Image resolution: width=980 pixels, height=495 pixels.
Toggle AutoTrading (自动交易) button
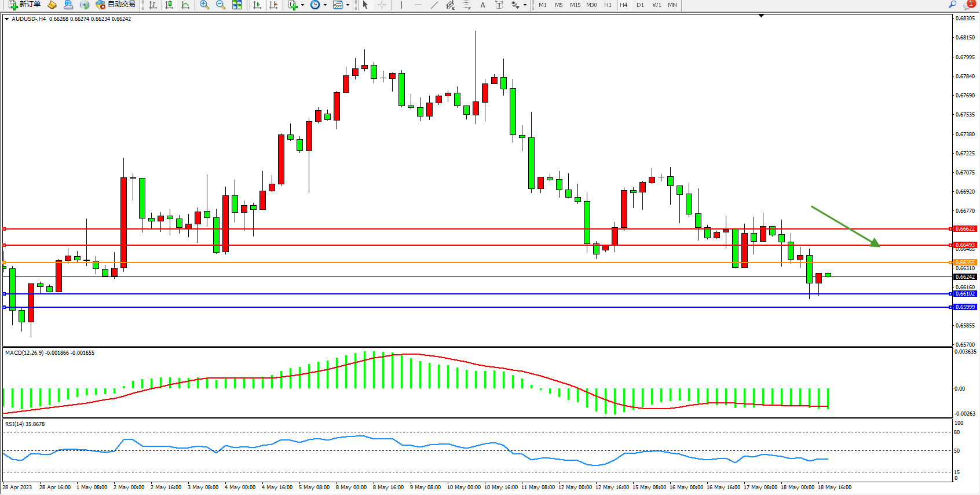[x=116, y=5]
